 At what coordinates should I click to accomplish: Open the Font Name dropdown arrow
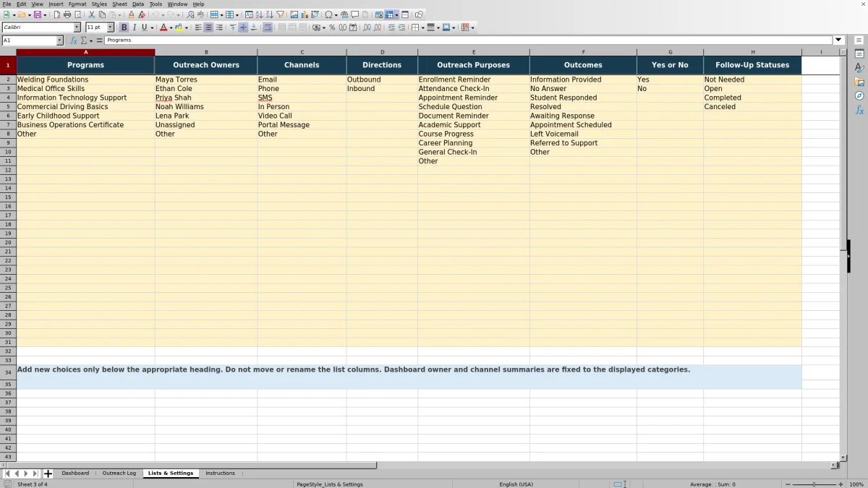[x=77, y=27]
